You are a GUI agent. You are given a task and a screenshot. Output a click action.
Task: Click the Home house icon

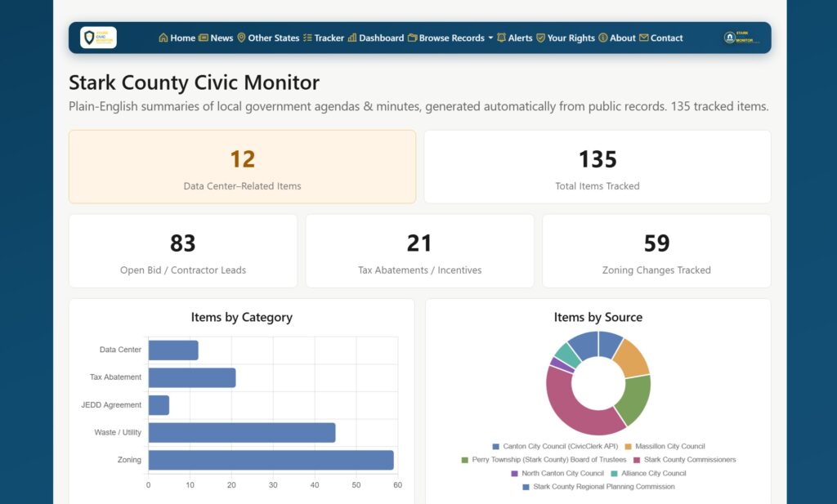pyautogui.click(x=163, y=38)
